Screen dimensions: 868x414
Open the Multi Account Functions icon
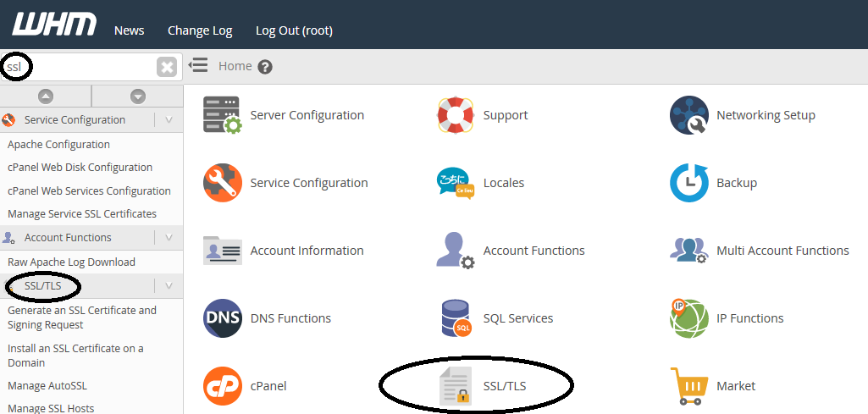click(688, 251)
